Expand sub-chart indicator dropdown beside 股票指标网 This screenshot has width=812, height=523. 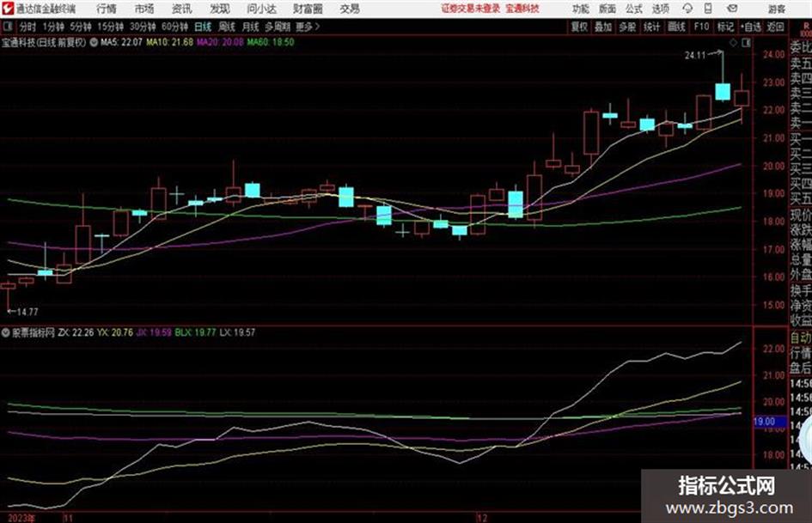[6, 333]
